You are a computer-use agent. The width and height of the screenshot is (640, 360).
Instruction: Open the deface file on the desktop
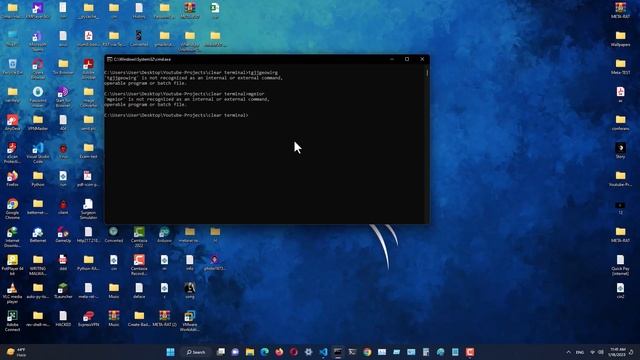tap(139, 290)
